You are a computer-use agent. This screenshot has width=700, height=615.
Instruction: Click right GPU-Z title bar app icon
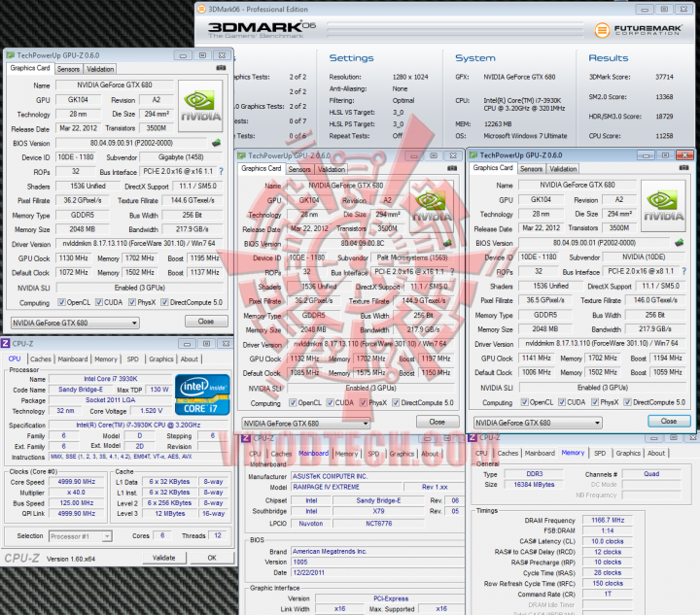point(473,155)
